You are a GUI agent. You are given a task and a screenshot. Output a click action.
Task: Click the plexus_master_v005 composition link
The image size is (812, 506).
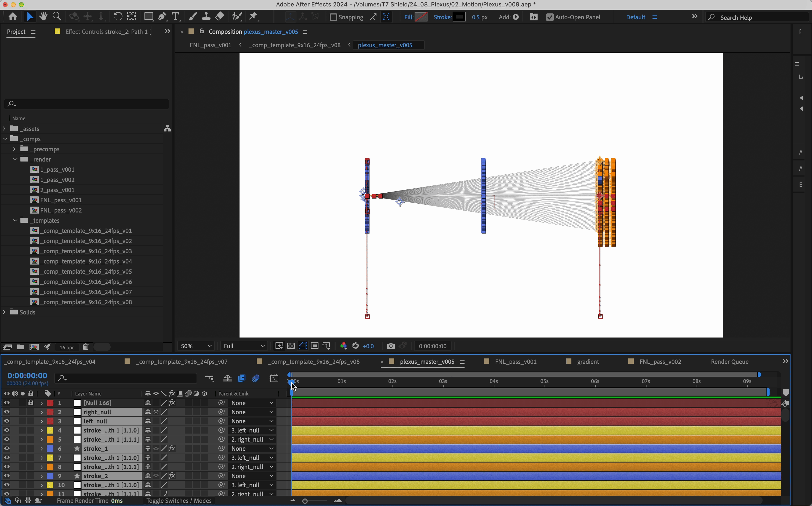(x=271, y=32)
